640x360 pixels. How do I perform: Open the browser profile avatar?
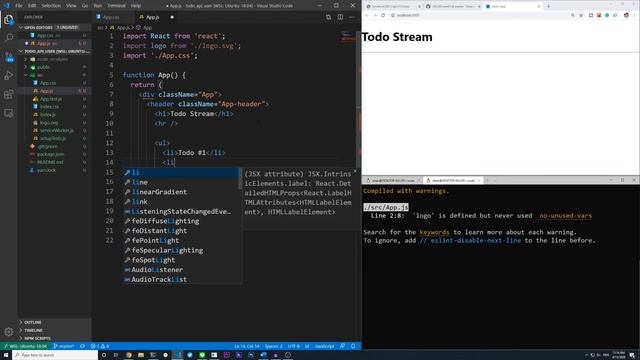tap(626, 15)
